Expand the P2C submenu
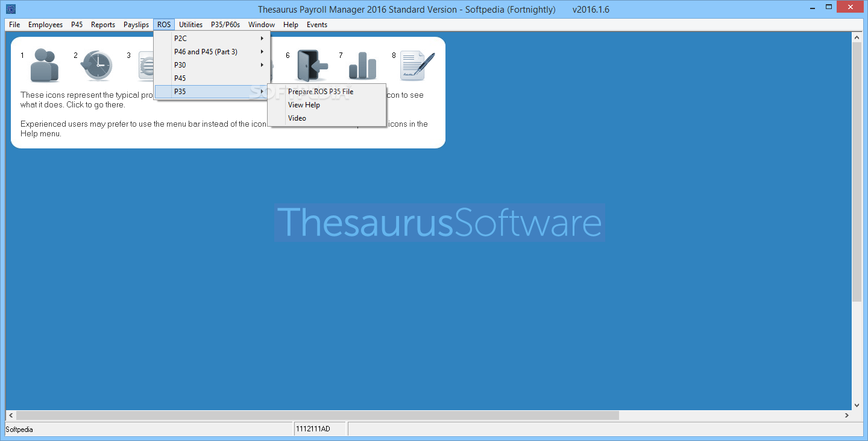The width and height of the screenshot is (868, 441). tap(212, 39)
